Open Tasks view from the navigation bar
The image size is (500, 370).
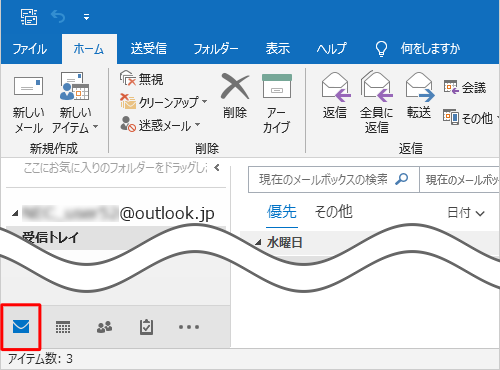(x=146, y=327)
